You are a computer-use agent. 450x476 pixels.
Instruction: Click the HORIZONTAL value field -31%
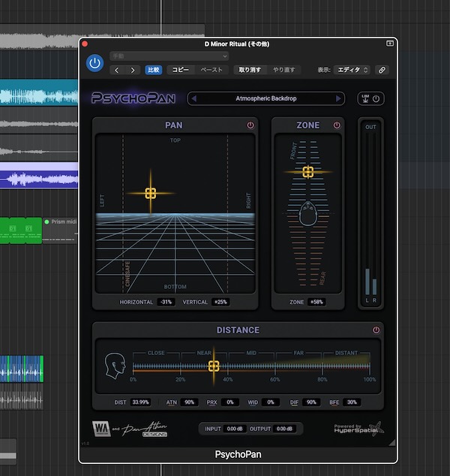[166, 302]
